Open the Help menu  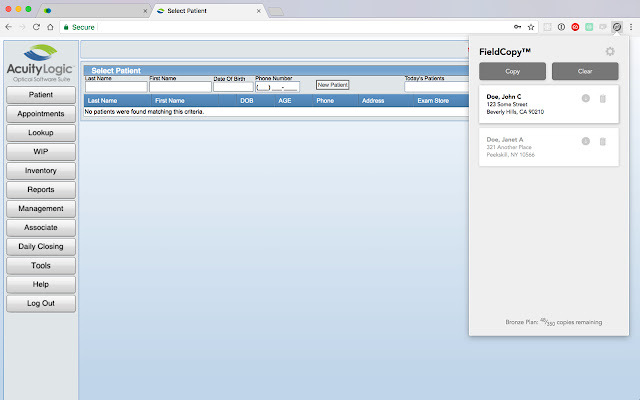tap(41, 285)
